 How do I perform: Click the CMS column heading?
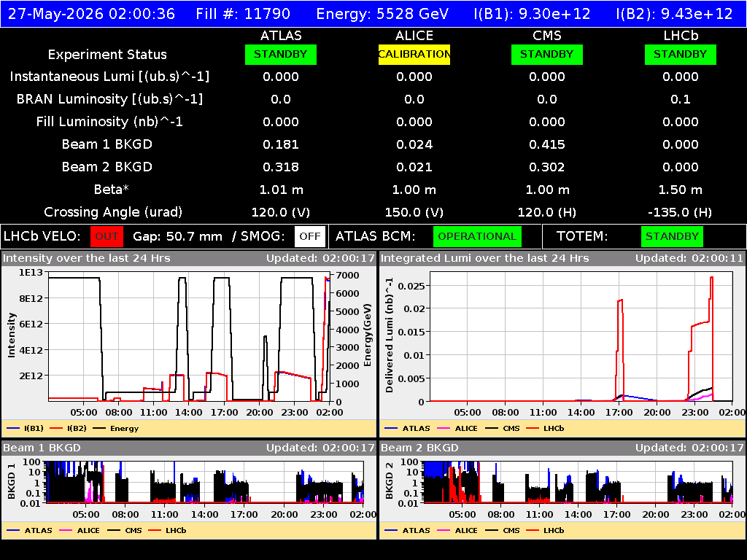(547, 36)
